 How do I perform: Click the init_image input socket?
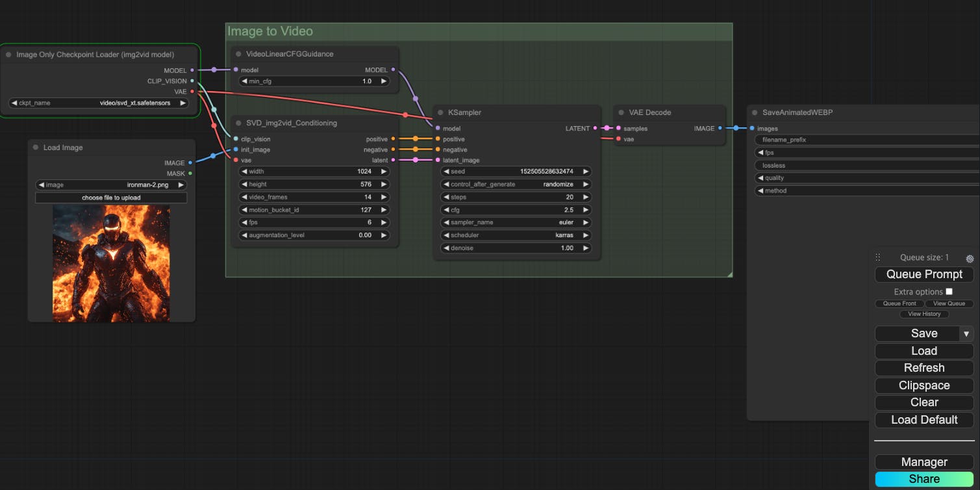[x=235, y=149]
